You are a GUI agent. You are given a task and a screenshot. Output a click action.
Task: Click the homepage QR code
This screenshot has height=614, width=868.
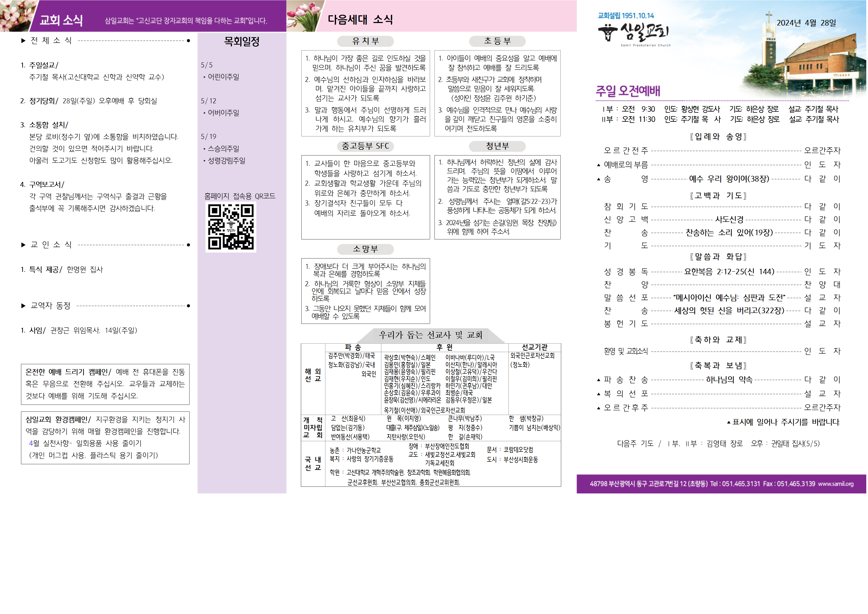[231, 227]
